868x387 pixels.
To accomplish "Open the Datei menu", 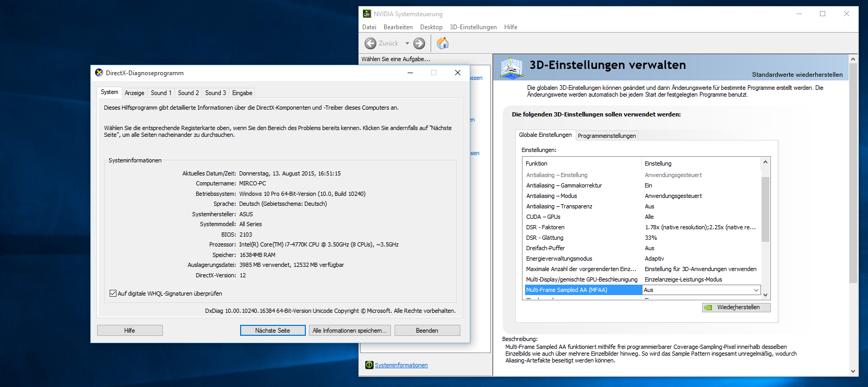I will click(x=369, y=27).
